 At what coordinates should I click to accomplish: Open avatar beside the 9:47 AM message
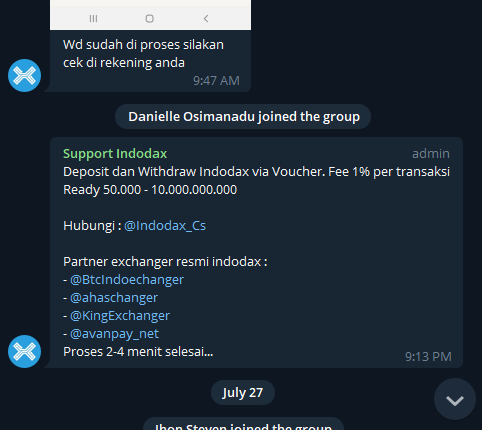pyautogui.click(x=25, y=75)
